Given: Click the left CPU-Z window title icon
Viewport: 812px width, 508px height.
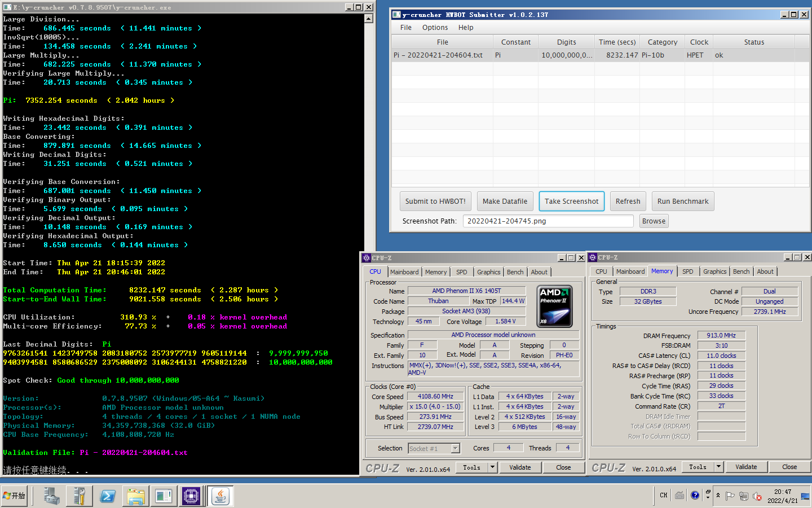Looking at the screenshot, I should click(367, 258).
